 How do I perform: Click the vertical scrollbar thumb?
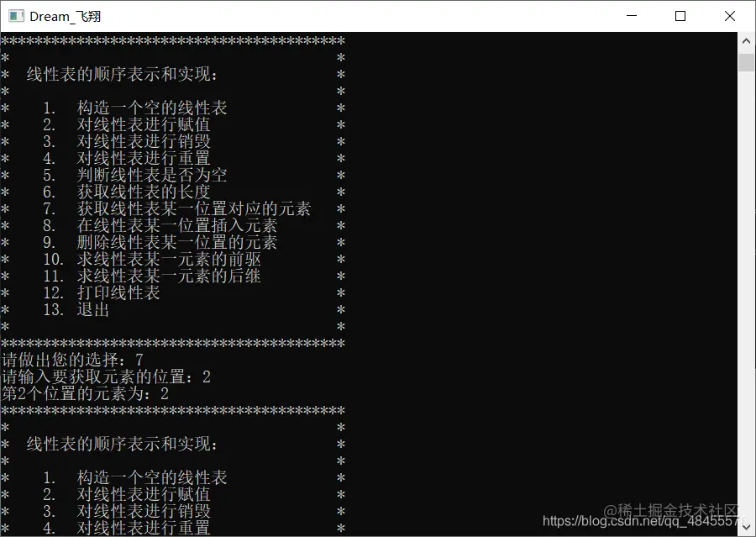[x=746, y=62]
